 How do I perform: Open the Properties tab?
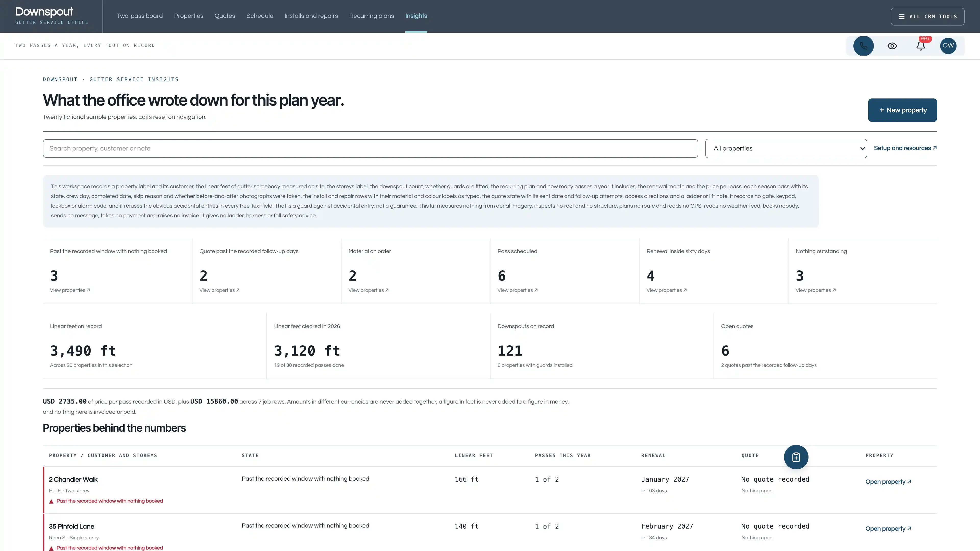(x=189, y=16)
